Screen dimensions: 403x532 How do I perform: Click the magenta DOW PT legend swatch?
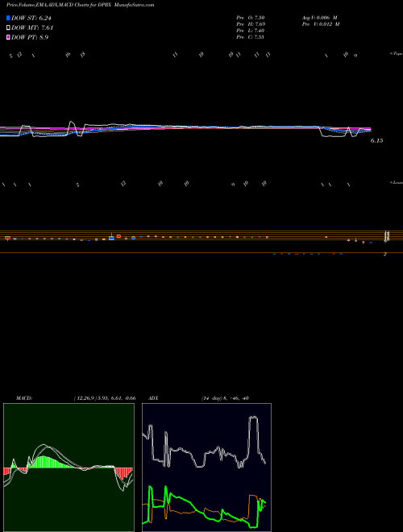click(8, 37)
